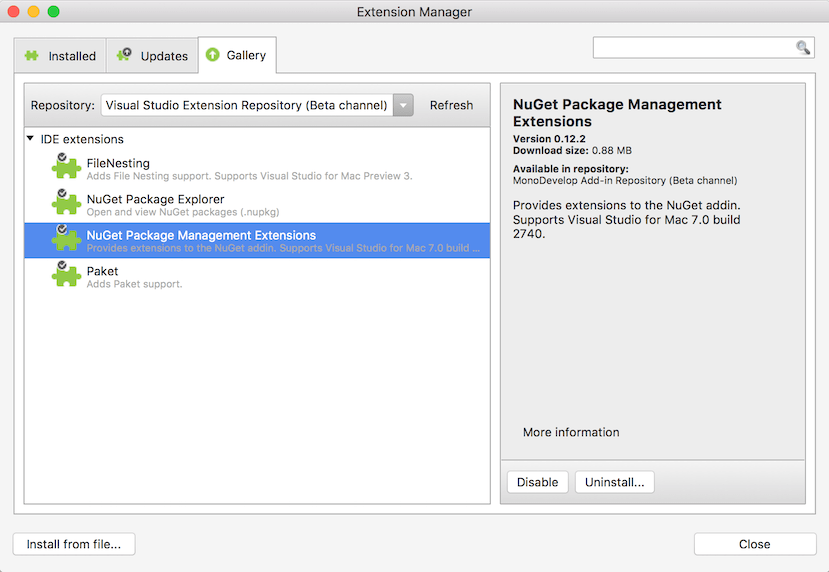Click the Uninstall... button
Screen dimensions: 829x572
tap(614, 482)
